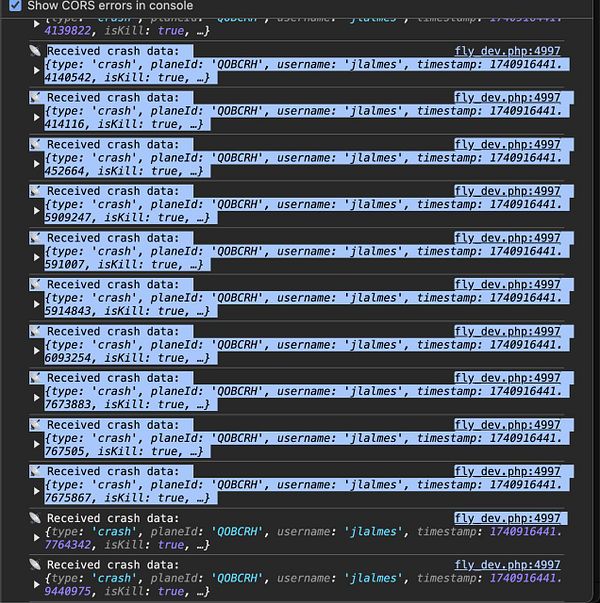Click satellite icon of log entry 591007
Viewport: 600px width, 603px height.
click(x=35, y=238)
